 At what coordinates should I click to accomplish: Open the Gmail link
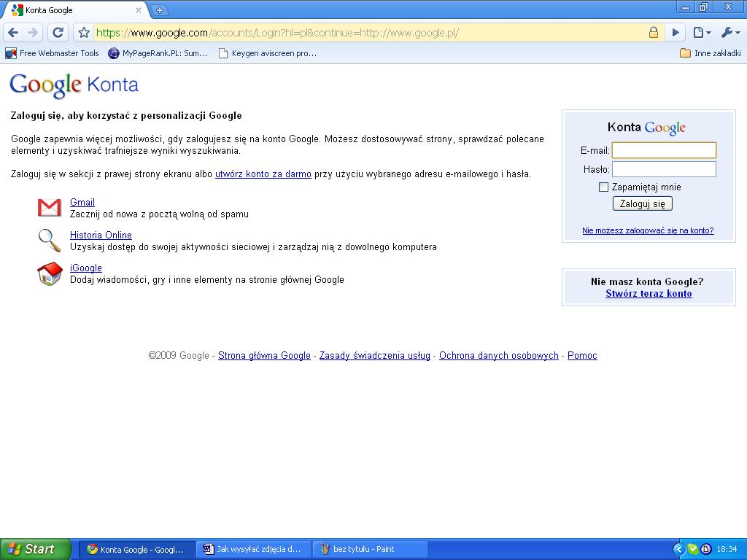[x=82, y=203]
